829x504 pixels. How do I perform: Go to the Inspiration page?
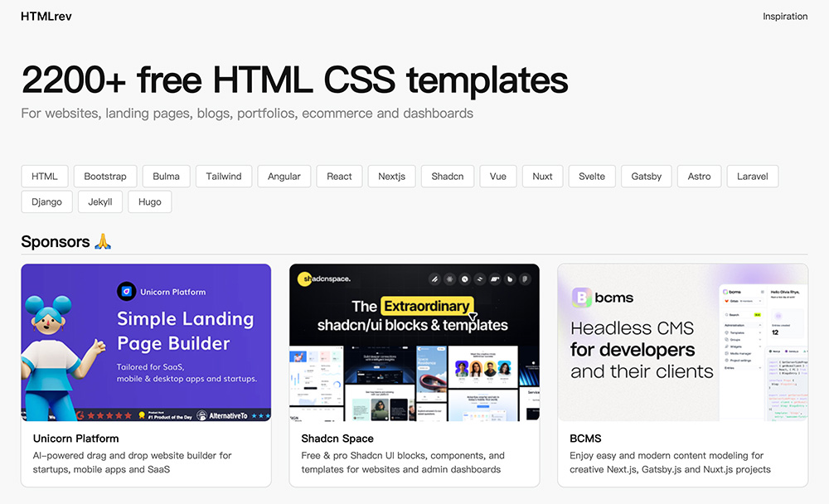[x=784, y=17]
